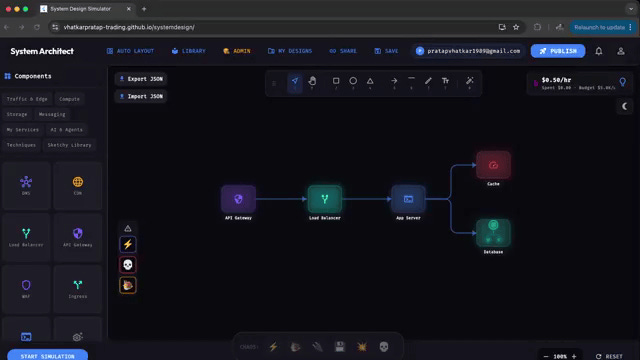
Task: Open the notifications bell
Action: tap(599, 51)
